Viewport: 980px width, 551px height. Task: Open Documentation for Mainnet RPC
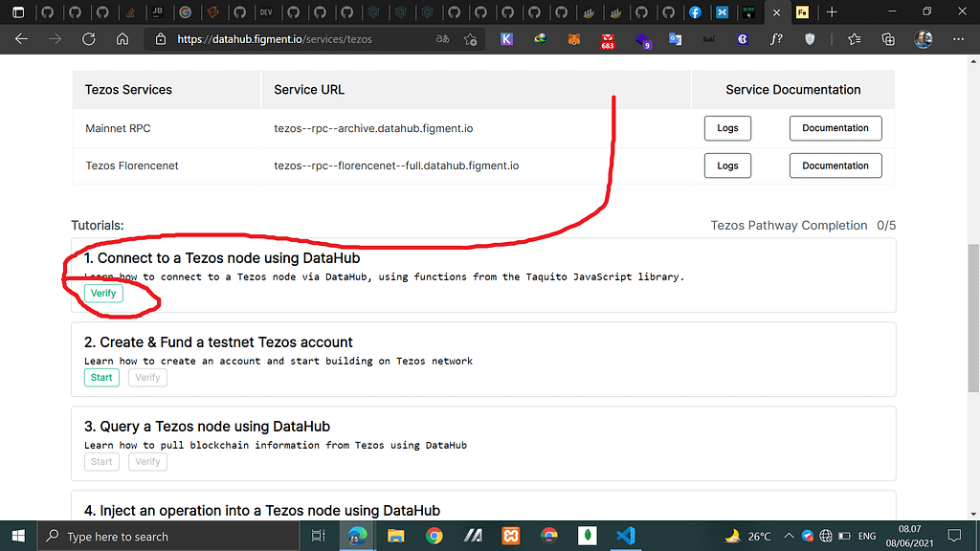pyautogui.click(x=835, y=128)
